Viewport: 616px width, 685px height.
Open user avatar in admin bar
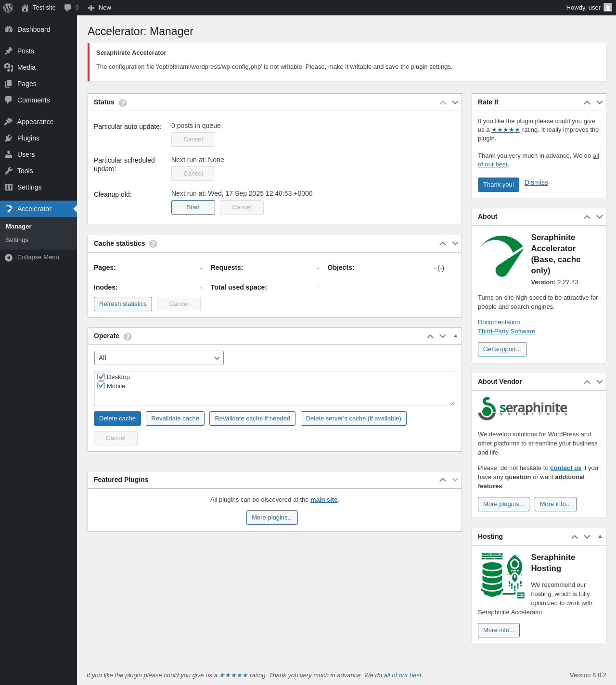pyautogui.click(x=608, y=8)
